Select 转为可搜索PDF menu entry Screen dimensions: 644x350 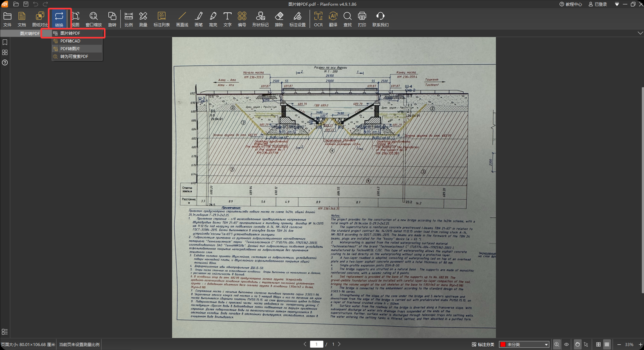click(x=74, y=56)
